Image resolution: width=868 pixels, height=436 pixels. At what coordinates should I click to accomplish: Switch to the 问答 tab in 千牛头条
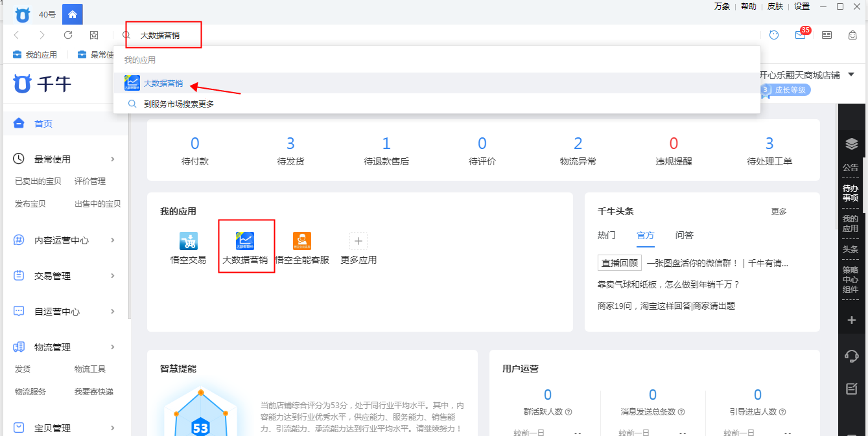685,235
